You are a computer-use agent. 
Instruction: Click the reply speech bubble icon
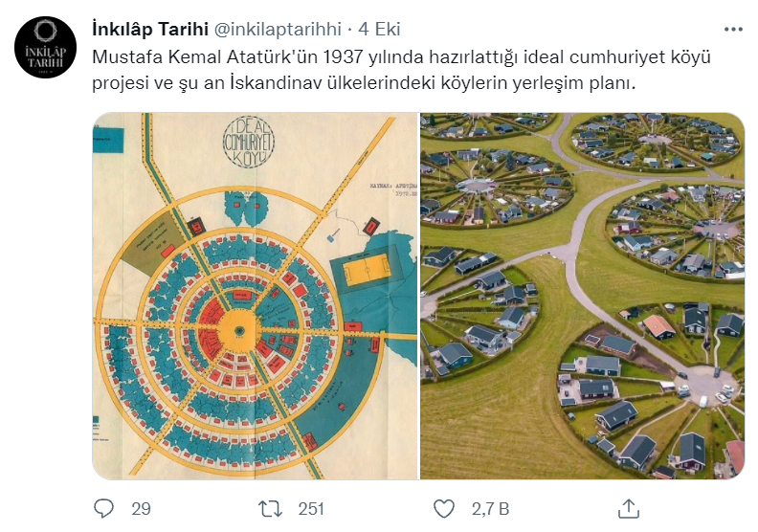tap(103, 508)
